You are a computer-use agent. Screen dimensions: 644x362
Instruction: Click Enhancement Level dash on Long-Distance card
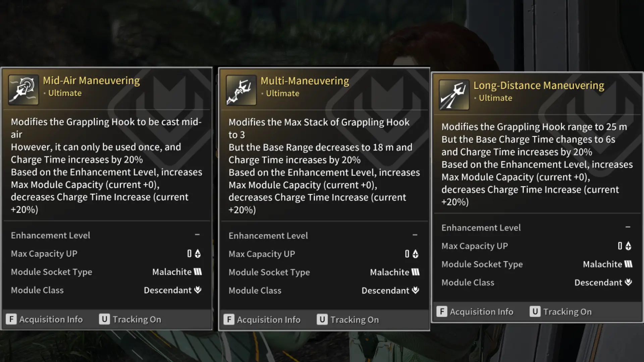(x=628, y=227)
